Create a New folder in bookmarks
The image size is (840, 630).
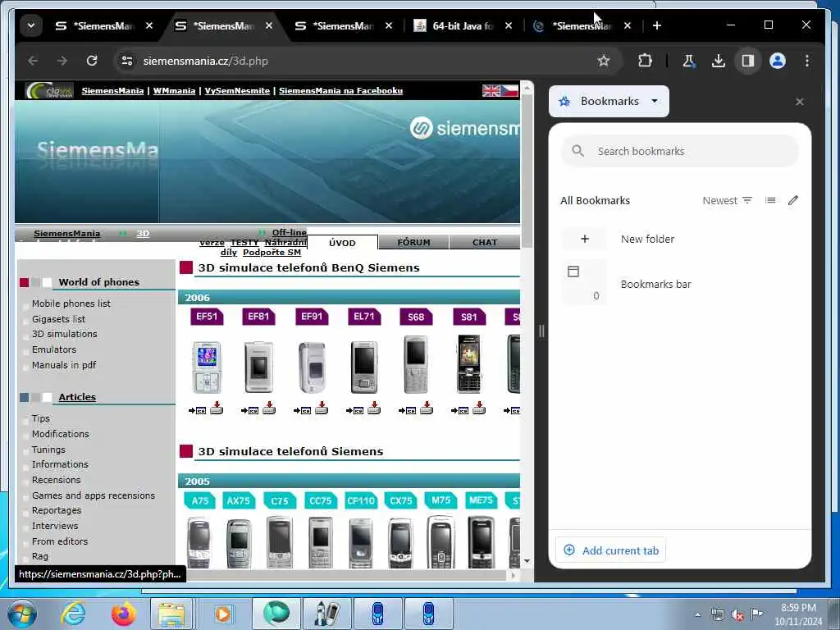coord(680,239)
